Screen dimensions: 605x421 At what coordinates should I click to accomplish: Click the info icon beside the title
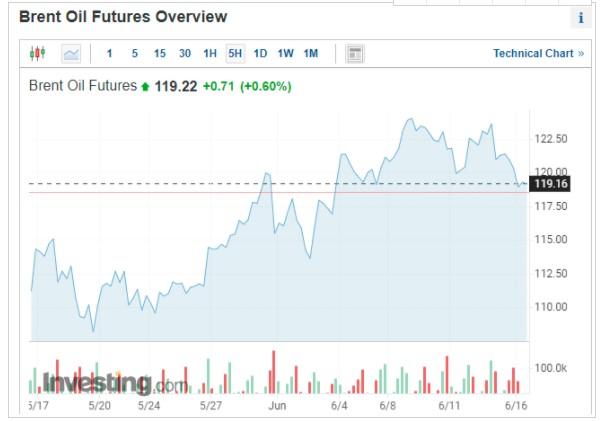click(581, 18)
